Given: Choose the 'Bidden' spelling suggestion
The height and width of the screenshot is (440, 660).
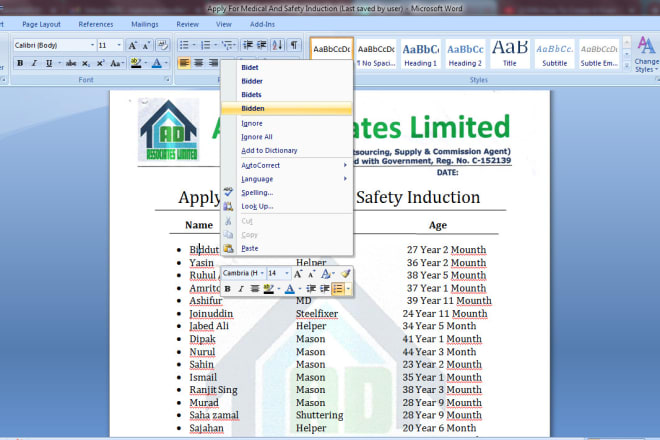Looking at the screenshot, I should coord(252,108).
